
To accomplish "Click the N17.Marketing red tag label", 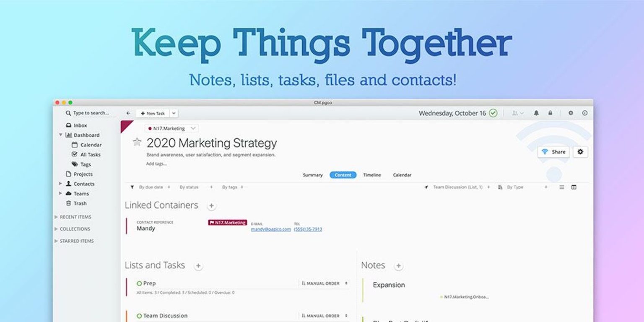I will tap(227, 223).
